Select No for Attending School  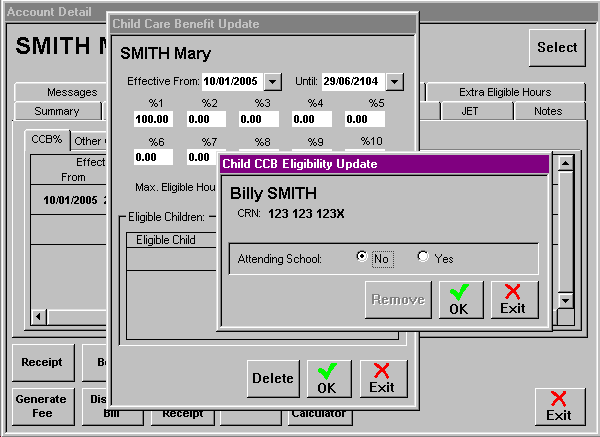pyautogui.click(x=362, y=258)
